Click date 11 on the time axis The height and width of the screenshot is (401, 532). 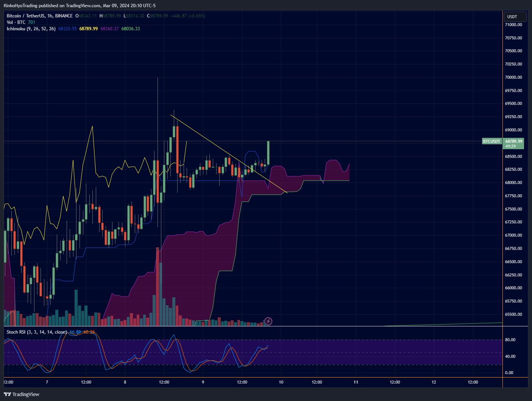[x=356, y=382]
